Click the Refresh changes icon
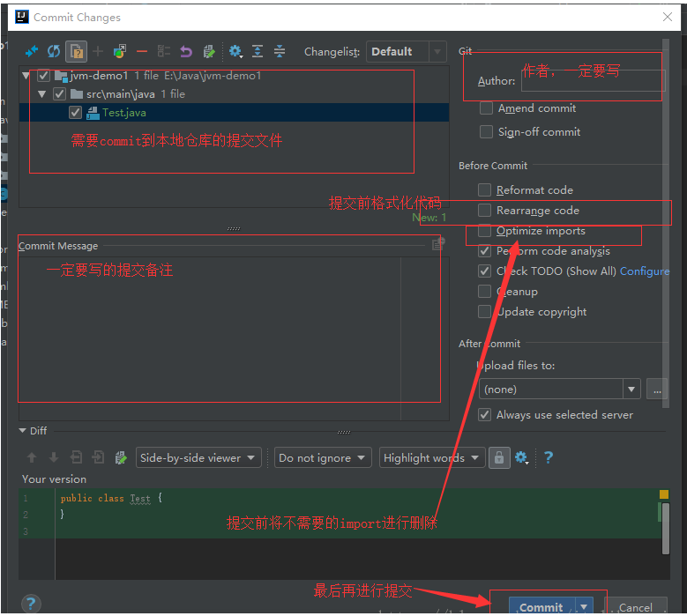 [x=54, y=52]
